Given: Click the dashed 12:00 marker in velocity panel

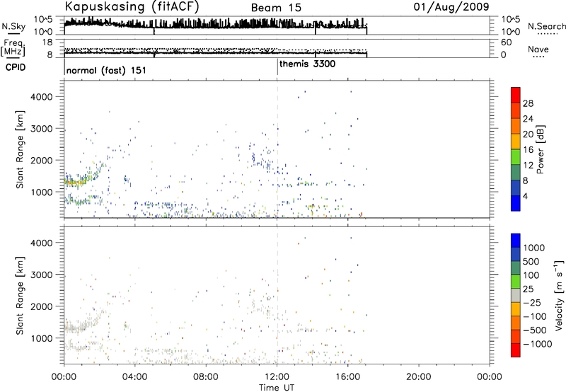Looking at the screenshot, I should coord(277,295).
